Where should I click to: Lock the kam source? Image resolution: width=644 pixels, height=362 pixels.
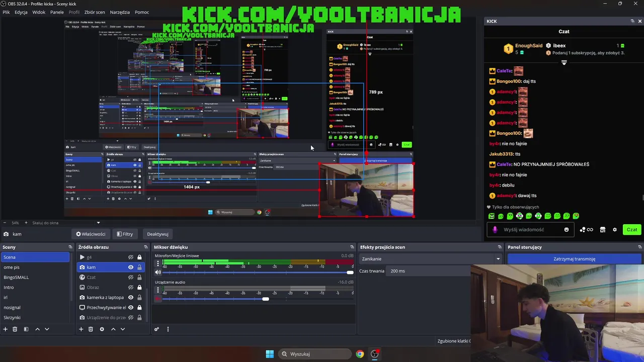139,267
